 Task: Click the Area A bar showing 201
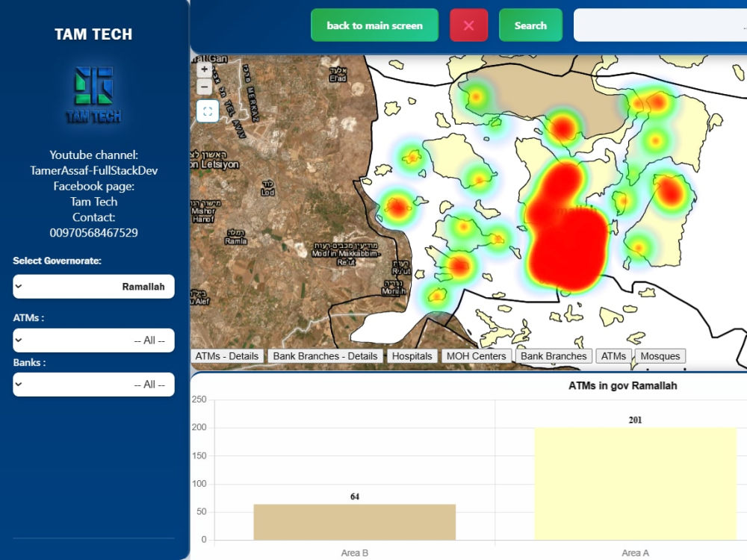click(635, 484)
